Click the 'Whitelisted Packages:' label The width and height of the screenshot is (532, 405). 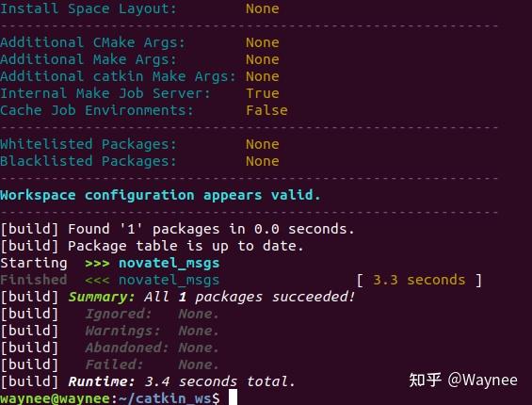89,144
